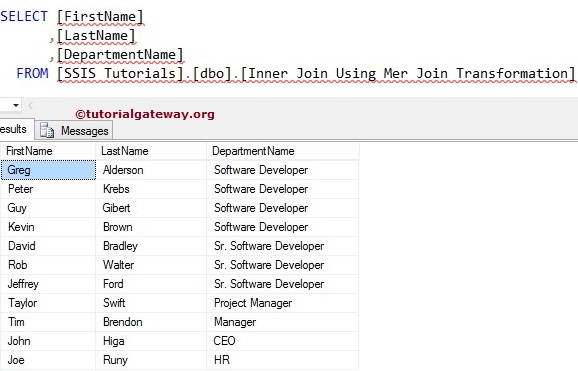Select the CEO department cell
The width and height of the screenshot is (578, 371).
[x=282, y=341]
